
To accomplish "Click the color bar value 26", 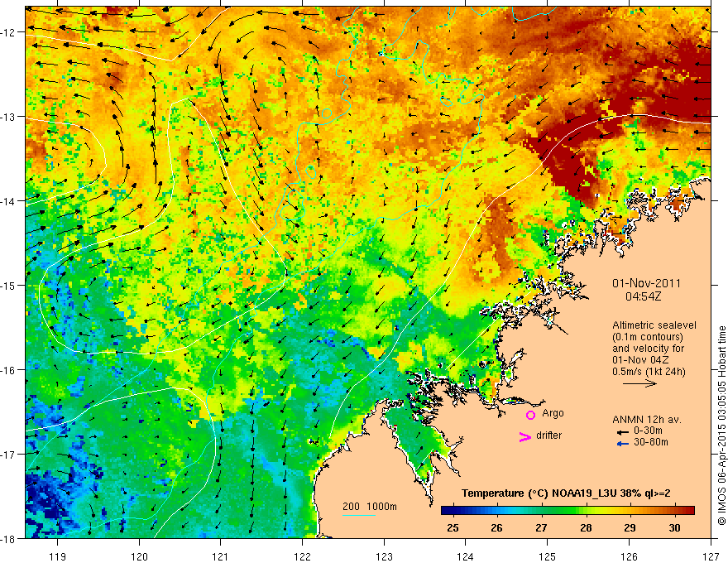I will pos(497,527).
